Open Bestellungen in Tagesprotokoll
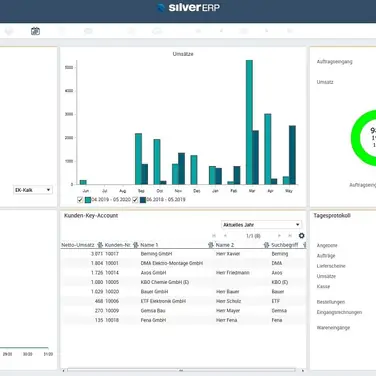 331,302
